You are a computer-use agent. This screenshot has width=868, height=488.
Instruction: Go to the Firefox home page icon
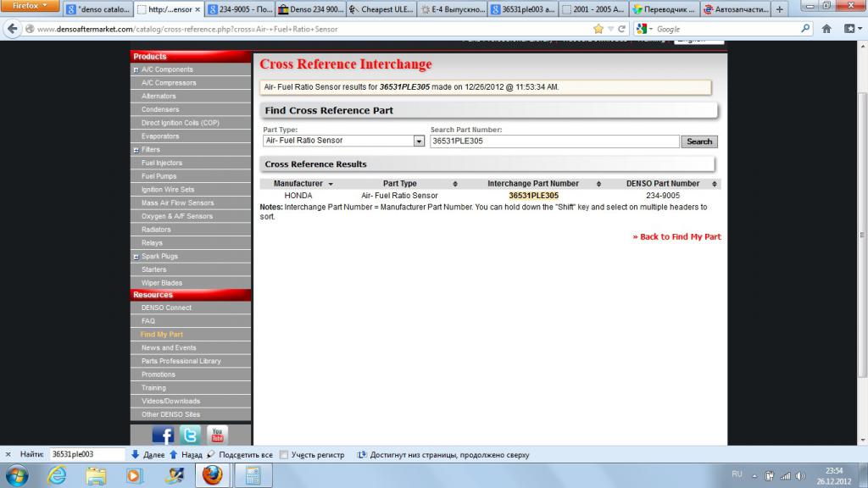(x=826, y=29)
